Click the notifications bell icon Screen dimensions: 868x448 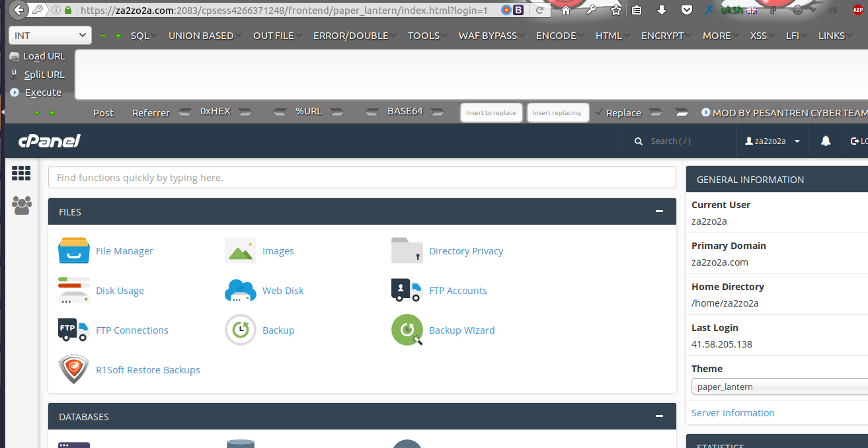[826, 141]
